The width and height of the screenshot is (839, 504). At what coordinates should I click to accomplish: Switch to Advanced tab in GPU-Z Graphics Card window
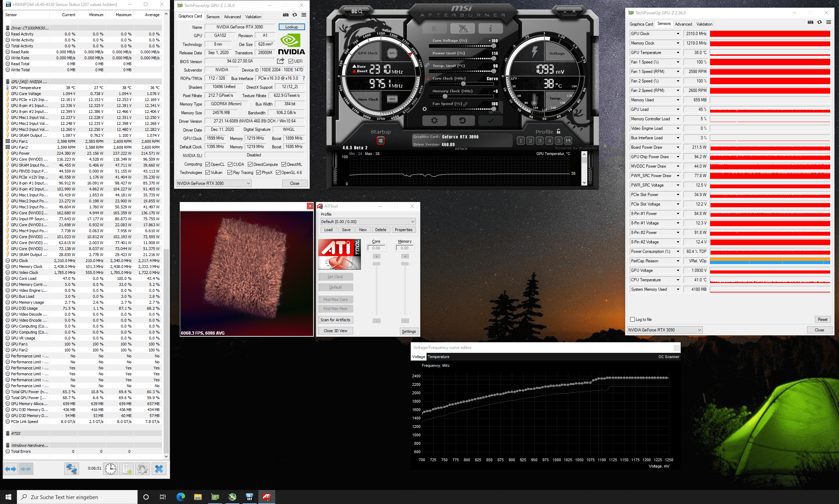[x=232, y=17]
